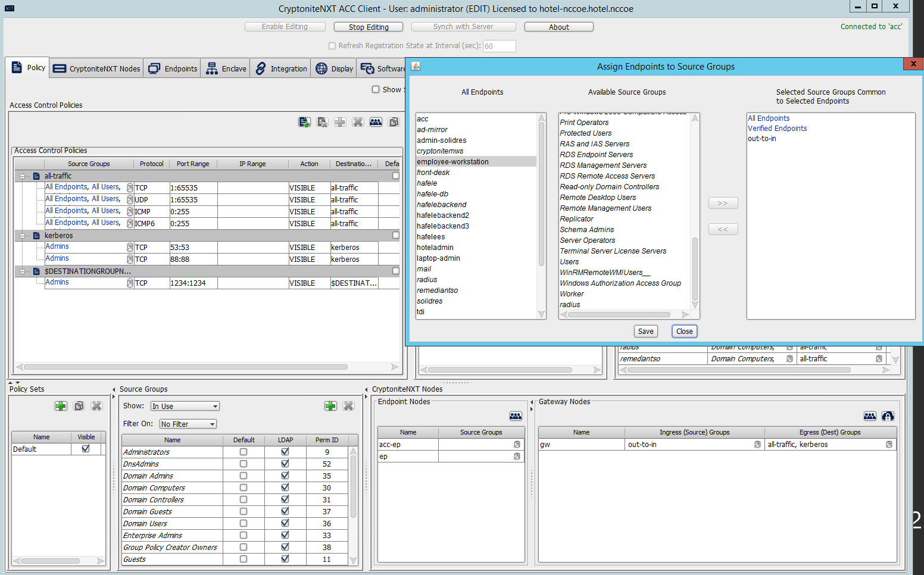Click gray plus icon in Access Control Policies
The height and width of the screenshot is (575, 924).
(340, 122)
